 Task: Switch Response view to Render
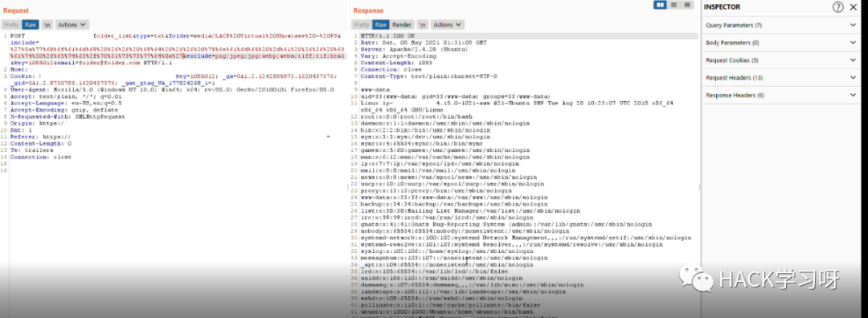[x=402, y=25]
